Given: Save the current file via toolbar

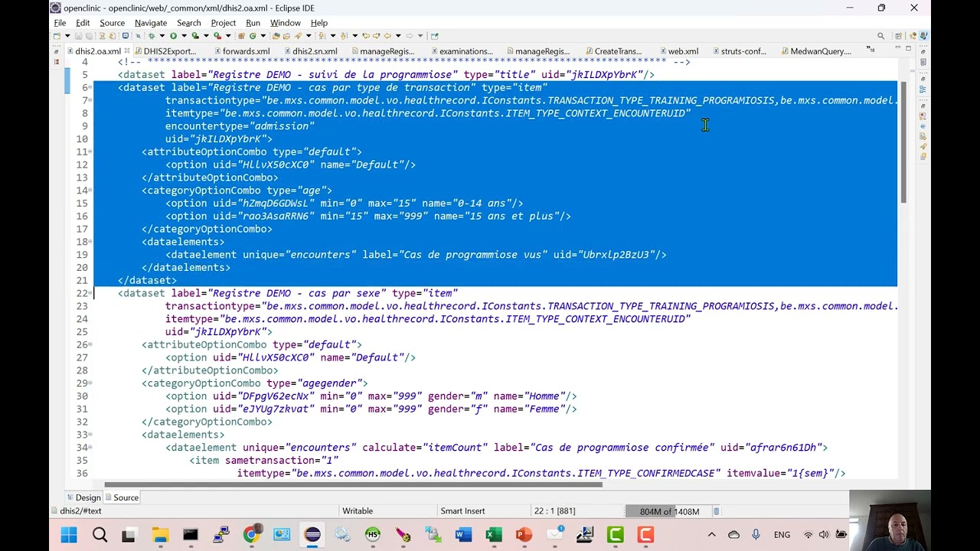Looking at the screenshot, I should [78, 35].
